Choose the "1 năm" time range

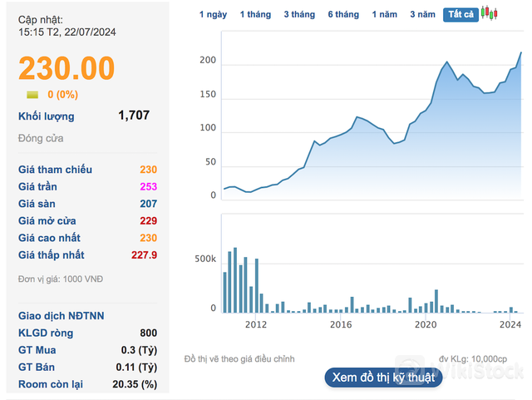385,15
